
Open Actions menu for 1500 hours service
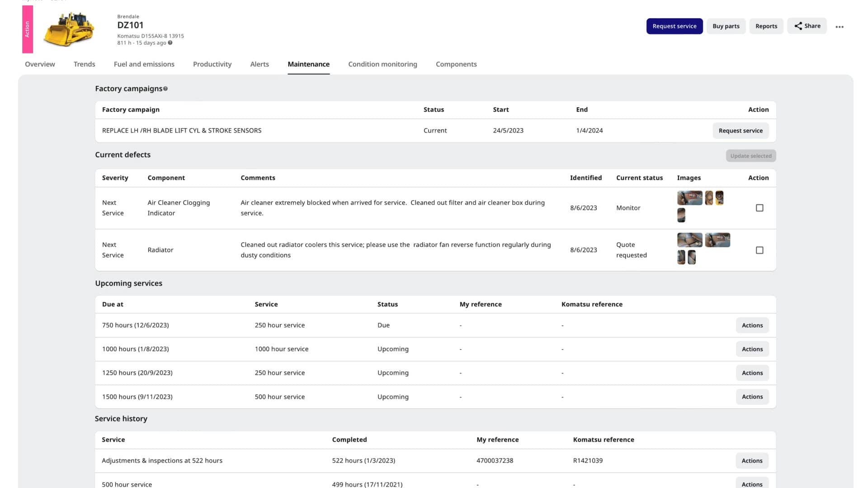pyautogui.click(x=752, y=397)
